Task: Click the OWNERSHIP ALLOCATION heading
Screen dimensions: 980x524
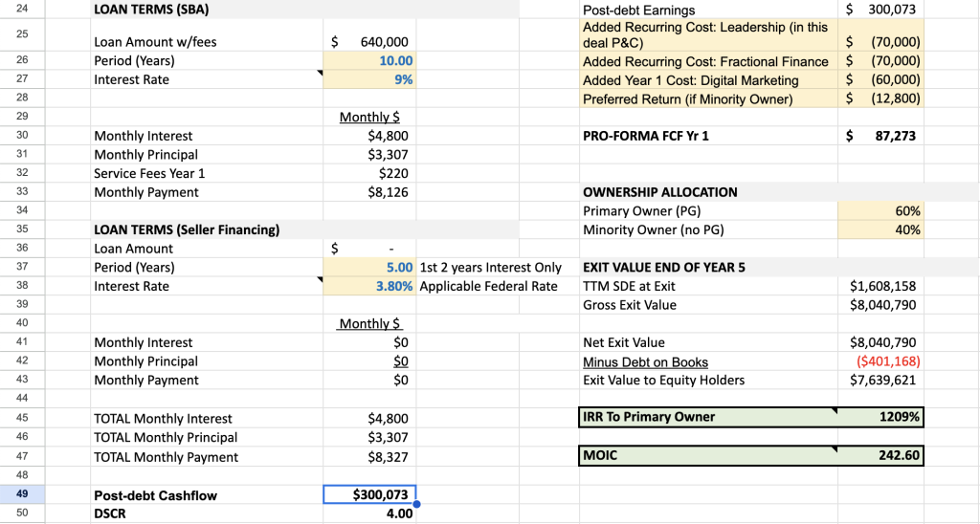Action: [x=660, y=192]
